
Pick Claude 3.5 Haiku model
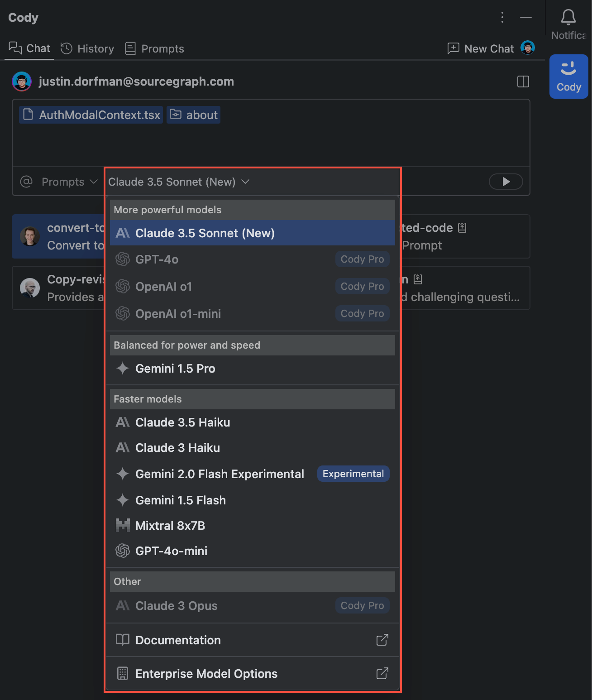(253, 422)
